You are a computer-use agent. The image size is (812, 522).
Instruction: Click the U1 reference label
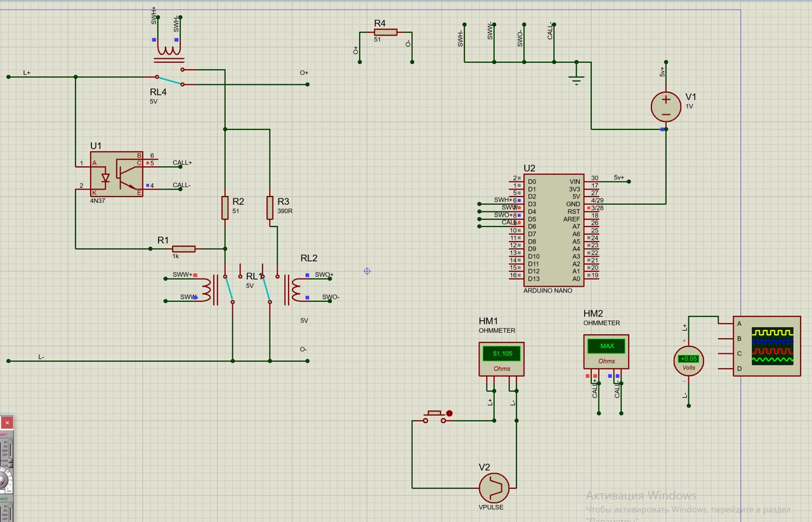click(96, 146)
